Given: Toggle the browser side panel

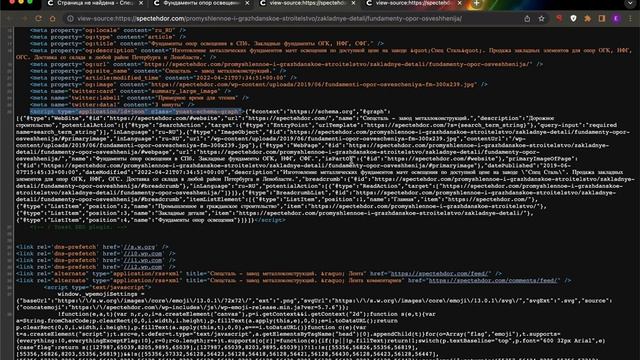Looking at the screenshot, I should tap(602, 18).
